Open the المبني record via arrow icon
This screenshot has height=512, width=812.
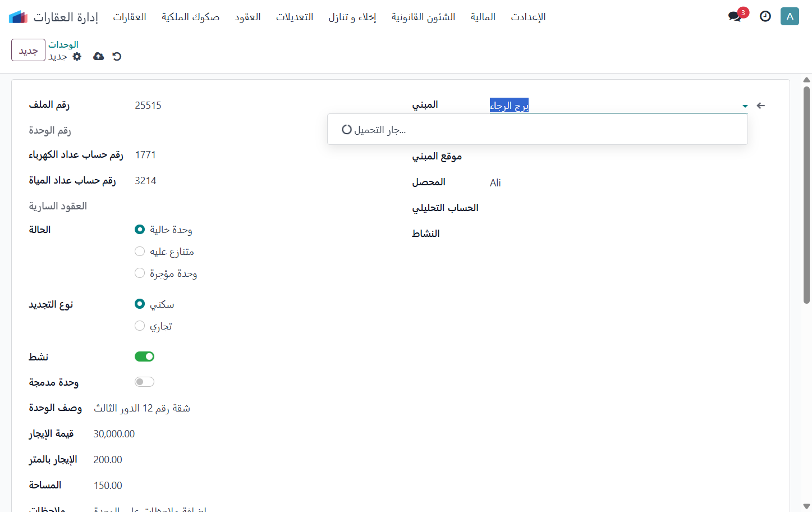point(761,106)
